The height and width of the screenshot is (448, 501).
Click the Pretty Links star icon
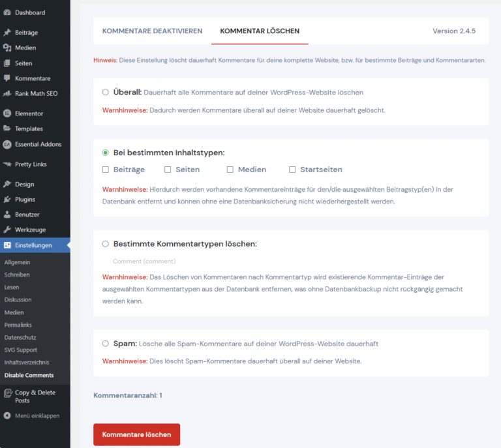(x=7, y=164)
